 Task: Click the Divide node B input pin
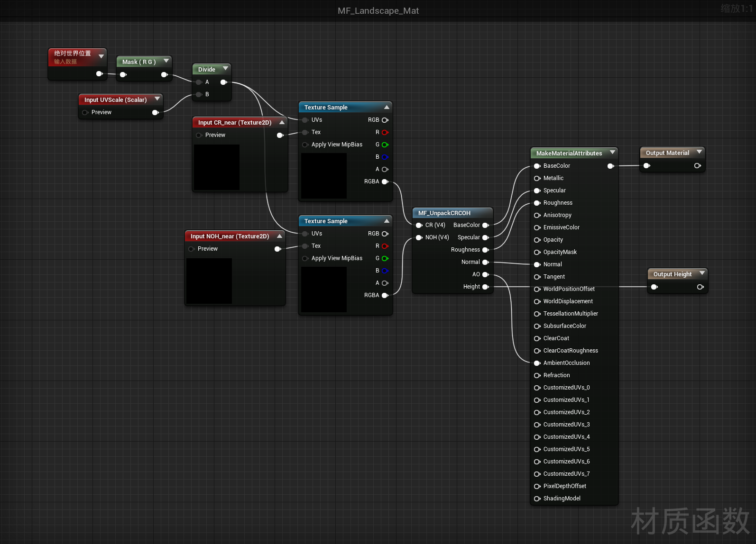click(199, 95)
